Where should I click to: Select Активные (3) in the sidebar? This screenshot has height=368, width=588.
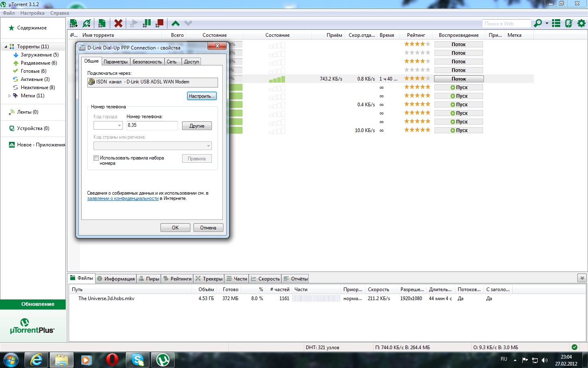[x=35, y=79]
